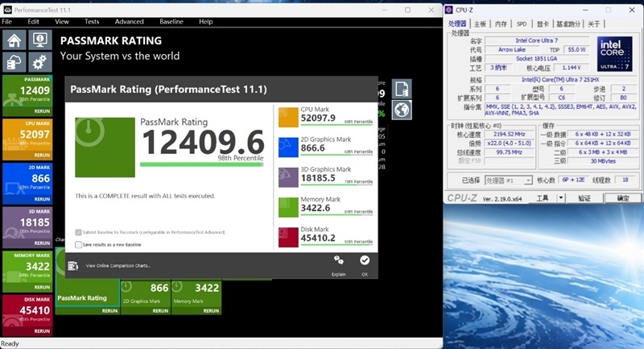Click the Explain icon in the rating dialog

338,260
